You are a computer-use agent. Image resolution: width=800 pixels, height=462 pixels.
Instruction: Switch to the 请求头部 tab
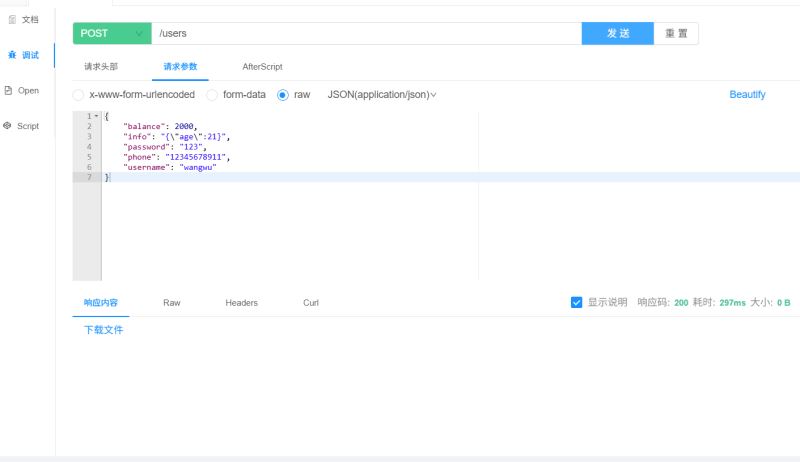[x=101, y=66]
